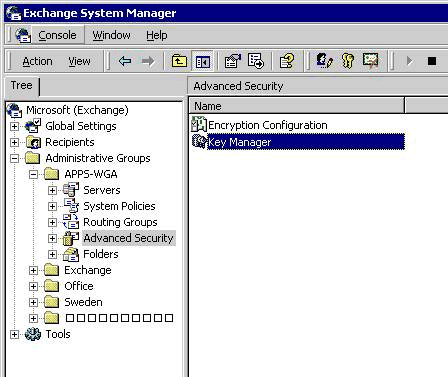Click Exchange System Manager title bar icon

click(x=13, y=13)
